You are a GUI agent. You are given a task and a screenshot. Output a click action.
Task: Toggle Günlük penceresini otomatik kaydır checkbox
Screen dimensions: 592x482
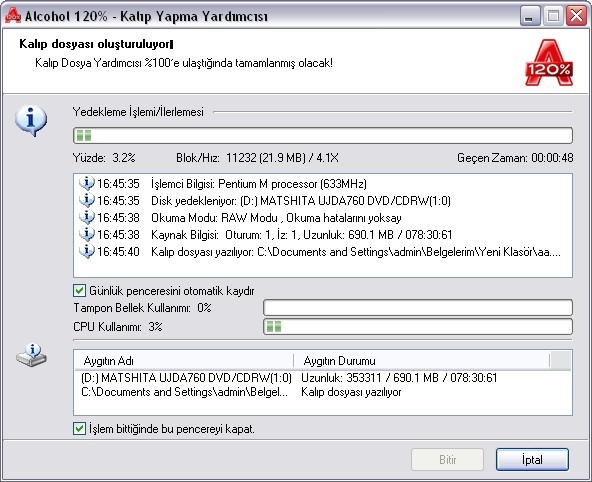coord(79,291)
